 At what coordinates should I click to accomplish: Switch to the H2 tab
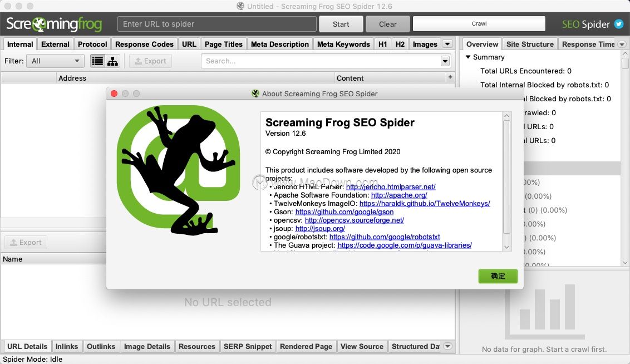point(400,44)
